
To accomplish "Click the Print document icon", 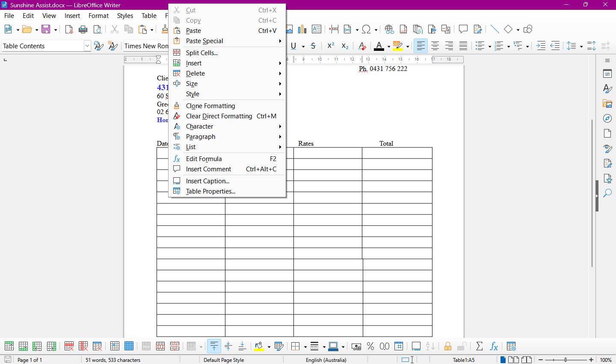I will tap(83, 29).
